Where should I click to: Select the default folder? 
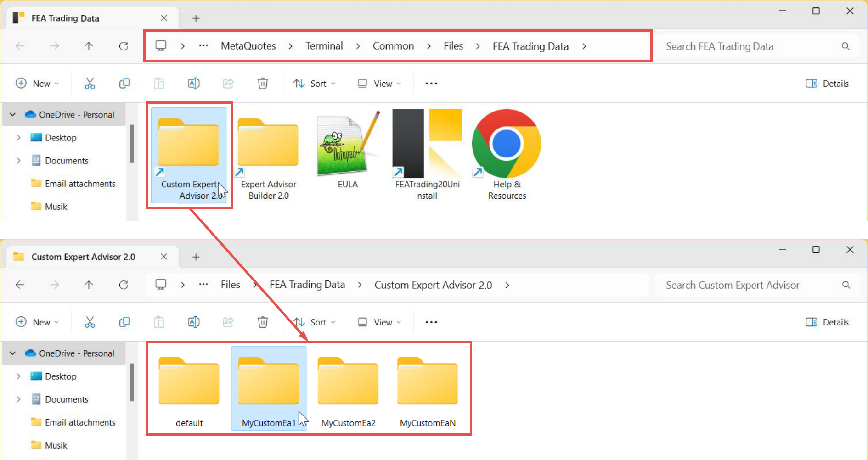tap(189, 388)
